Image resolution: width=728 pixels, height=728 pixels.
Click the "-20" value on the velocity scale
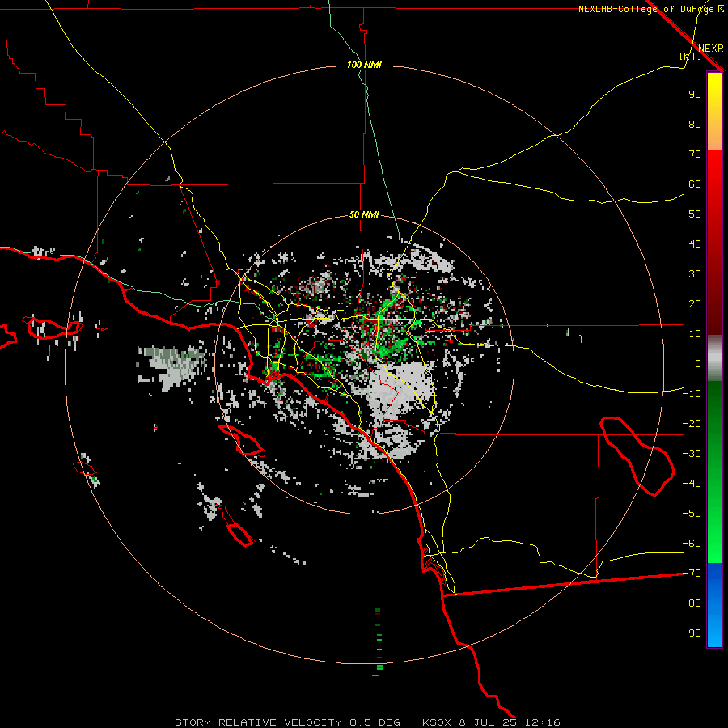coord(692,423)
